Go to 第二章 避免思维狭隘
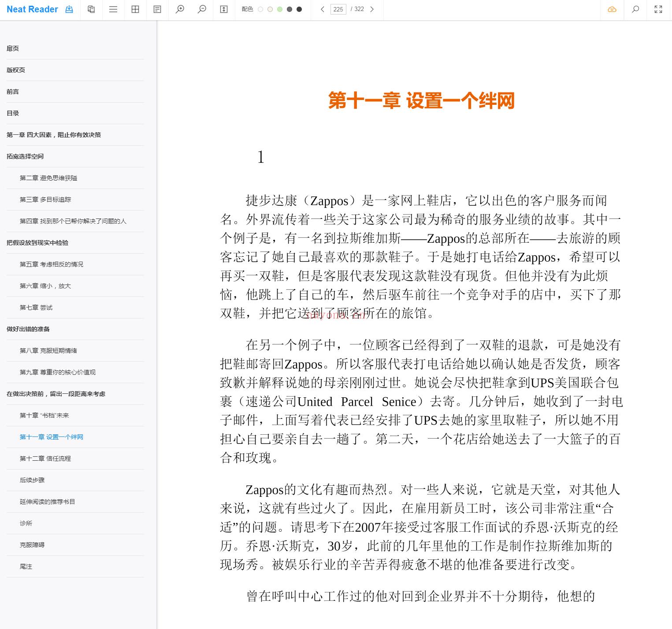The width and height of the screenshot is (672, 629). (x=48, y=178)
